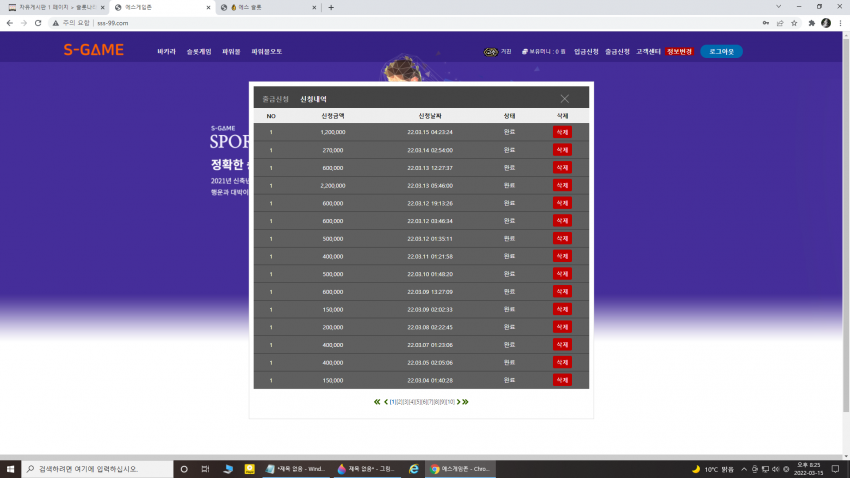Click the 22.03.13 12:27:37 date cell
The image size is (850, 478).
(430, 168)
